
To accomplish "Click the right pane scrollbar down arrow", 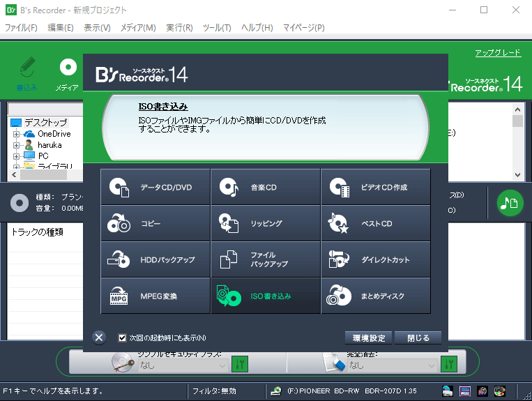I will tap(517, 175).
